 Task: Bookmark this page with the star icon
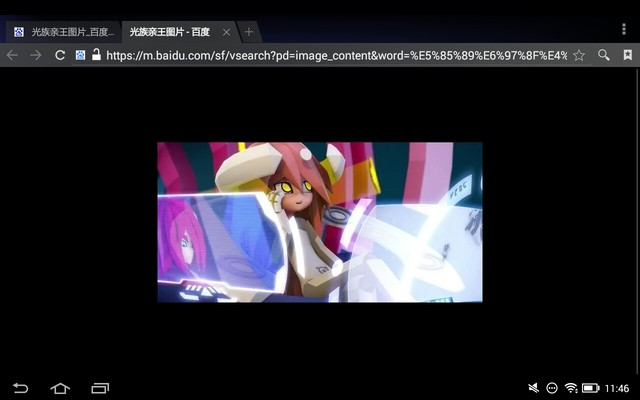(x=579, y=55)
